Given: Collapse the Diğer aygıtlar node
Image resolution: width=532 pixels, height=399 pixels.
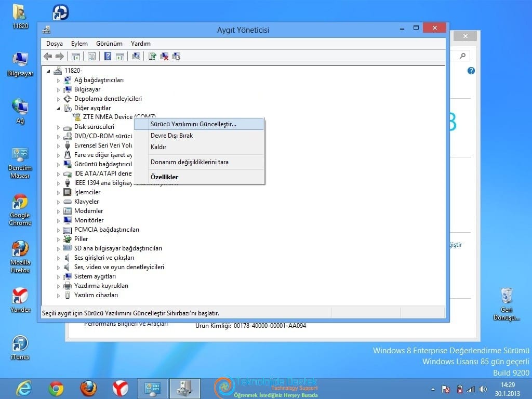Looking at the screenshot, I should (58, 109).
